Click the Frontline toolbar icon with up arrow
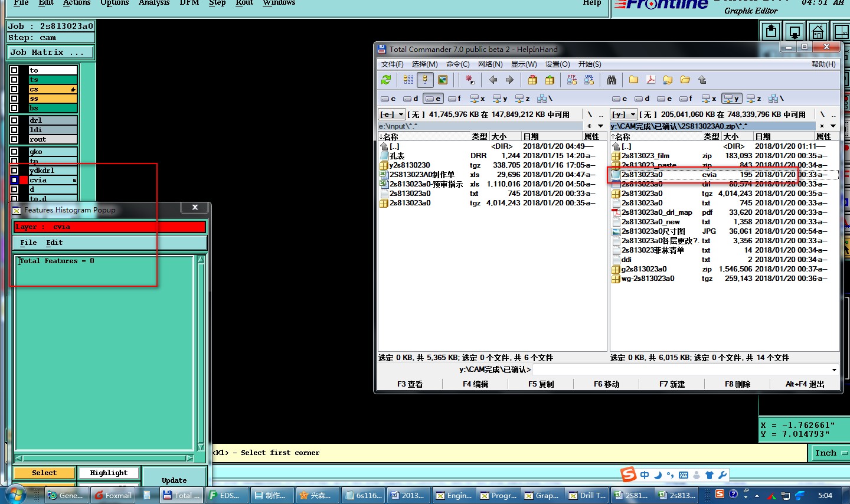This screenshot has height=504, width=850. click(x=771, y=31)
